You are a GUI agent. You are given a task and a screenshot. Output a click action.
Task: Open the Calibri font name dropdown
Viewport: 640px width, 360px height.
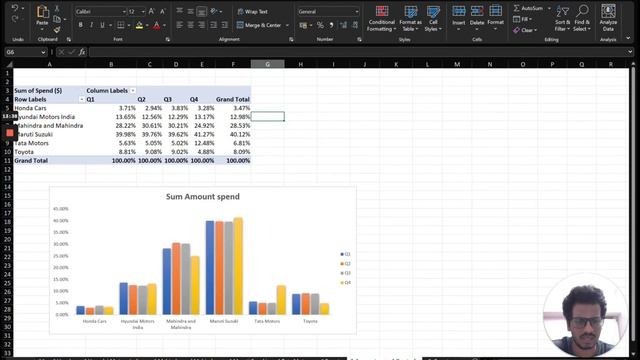tap(124, 12)
